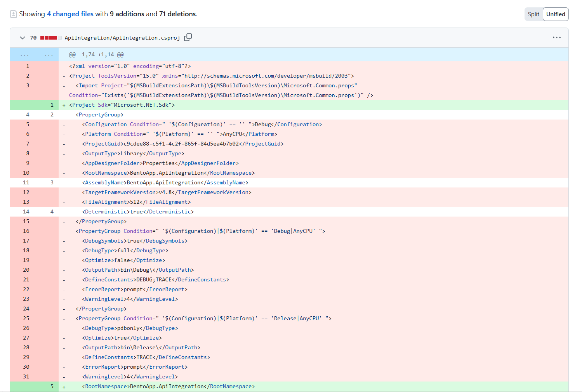Click deleted ErrorReport prompt line numbered 30
Image resolution: width=582 pixels, height=392 pixels.
pyautogui.click(x=313, y=367)
